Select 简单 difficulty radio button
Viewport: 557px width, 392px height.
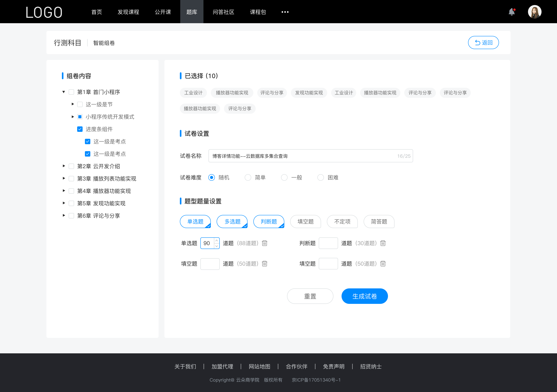point(247,177)
